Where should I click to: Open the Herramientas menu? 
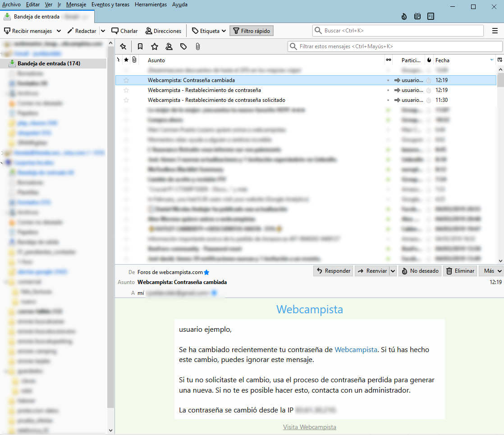coord(151,5)
